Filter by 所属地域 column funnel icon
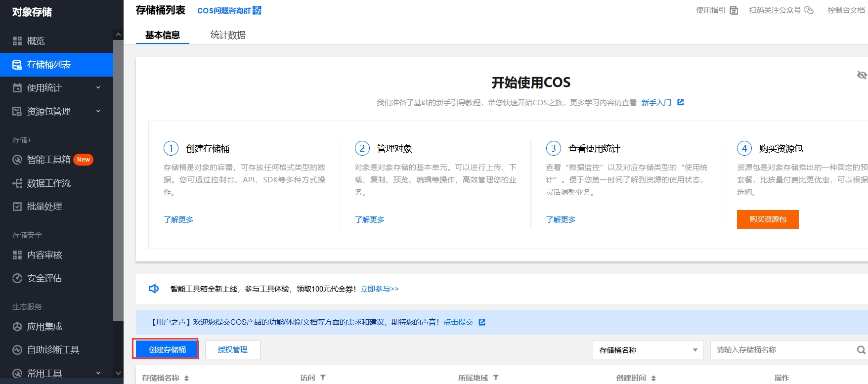 point(496,378)
